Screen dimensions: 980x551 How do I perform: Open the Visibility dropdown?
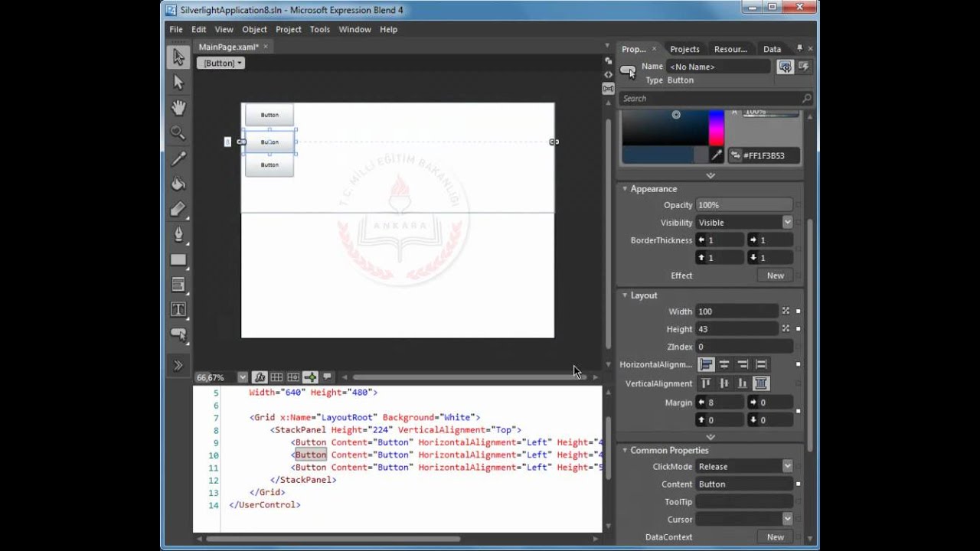[787, 223]
